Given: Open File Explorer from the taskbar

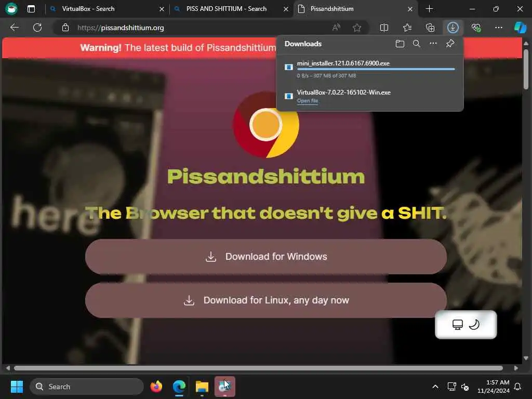Looking at the screenshot, I should coord(202,387).
